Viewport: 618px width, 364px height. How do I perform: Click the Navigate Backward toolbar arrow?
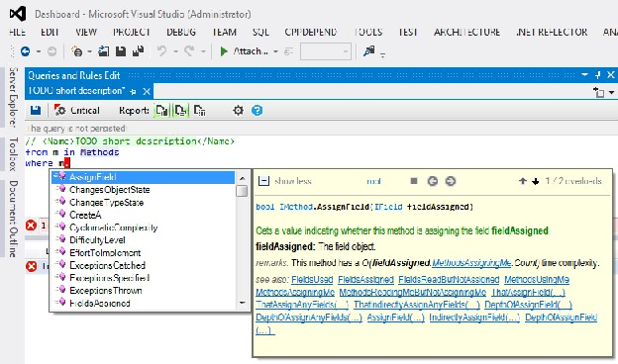tap(25, 51)
